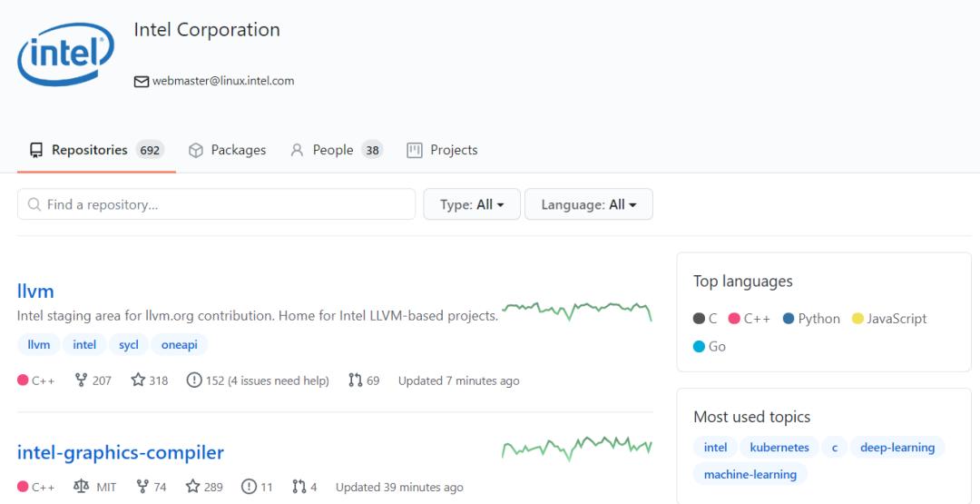Select C in Top languages
The width and height of the screenshot is (980, 504).
click(x=705, y=318)
